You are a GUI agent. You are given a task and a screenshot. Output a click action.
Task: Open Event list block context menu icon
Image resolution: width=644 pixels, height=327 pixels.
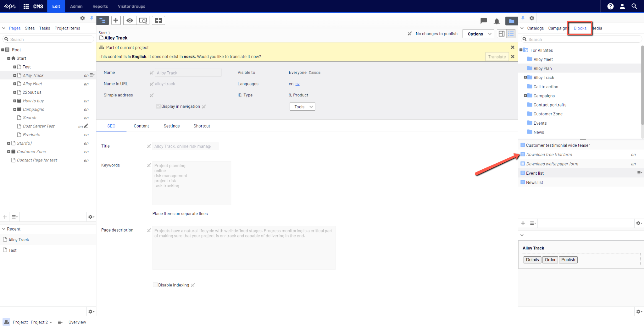(639, 173)
